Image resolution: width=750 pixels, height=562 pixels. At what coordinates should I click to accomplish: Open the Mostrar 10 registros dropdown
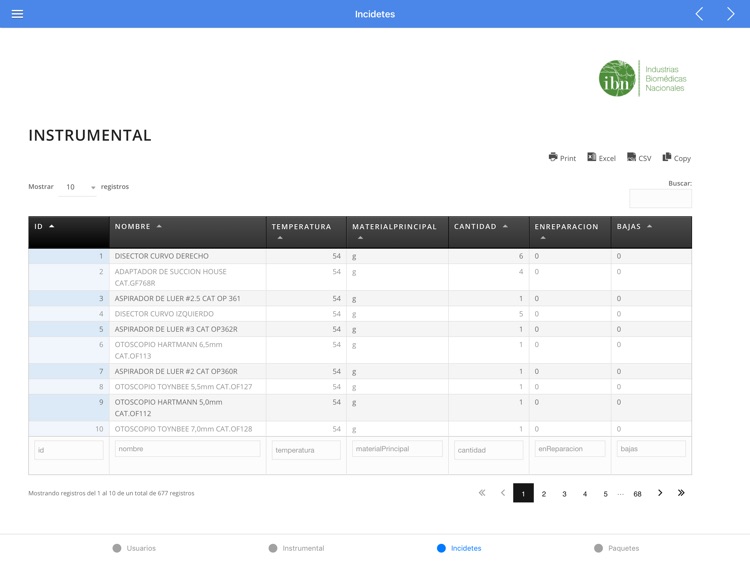(x=77, y=187)
